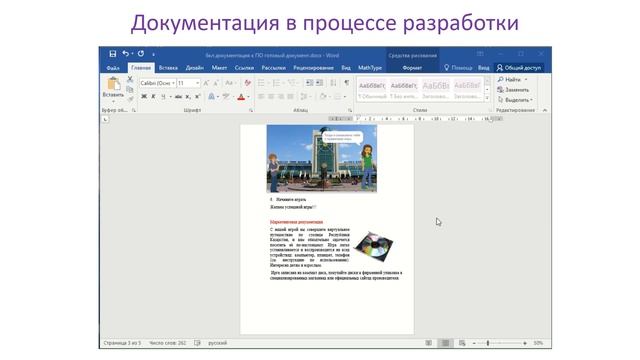Click the Выделить button
The image size is (640, 360).
515,100
